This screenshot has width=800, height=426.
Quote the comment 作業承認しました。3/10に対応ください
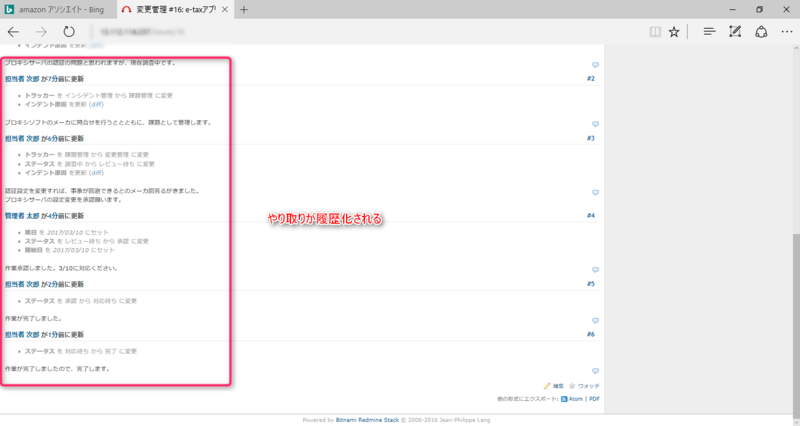pyautogui.click(x=595, y=269)
